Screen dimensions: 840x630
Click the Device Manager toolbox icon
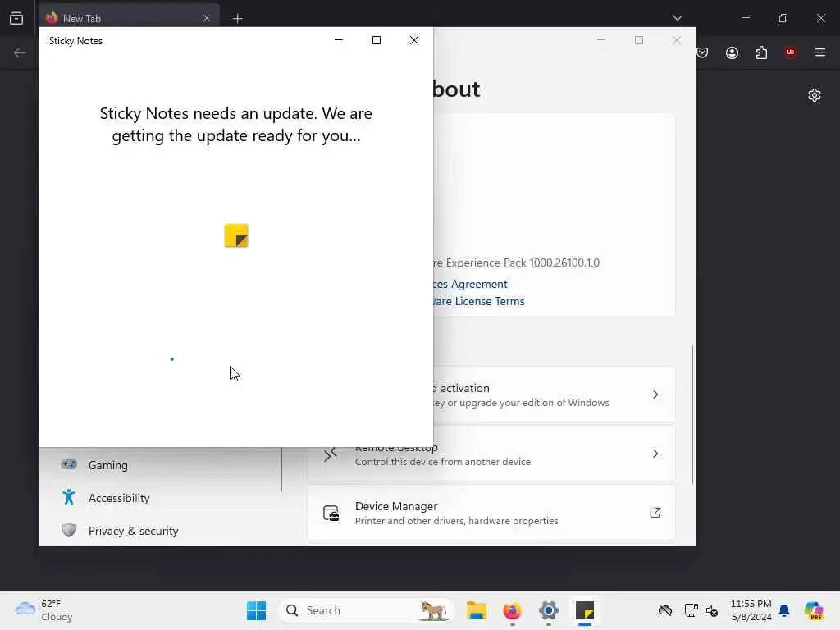pyautogui.click(x=331, y=514)
